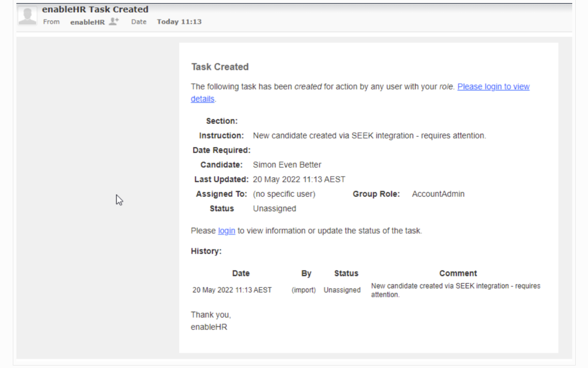Click the sender avatar icon
This screenshot has width=588, height=368.
pyautogui.click(x=27, y=16)
